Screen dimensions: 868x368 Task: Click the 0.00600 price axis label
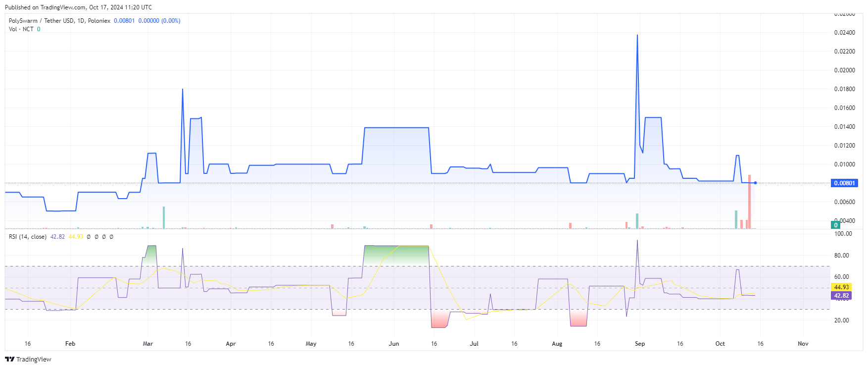[x=844, y=202]
